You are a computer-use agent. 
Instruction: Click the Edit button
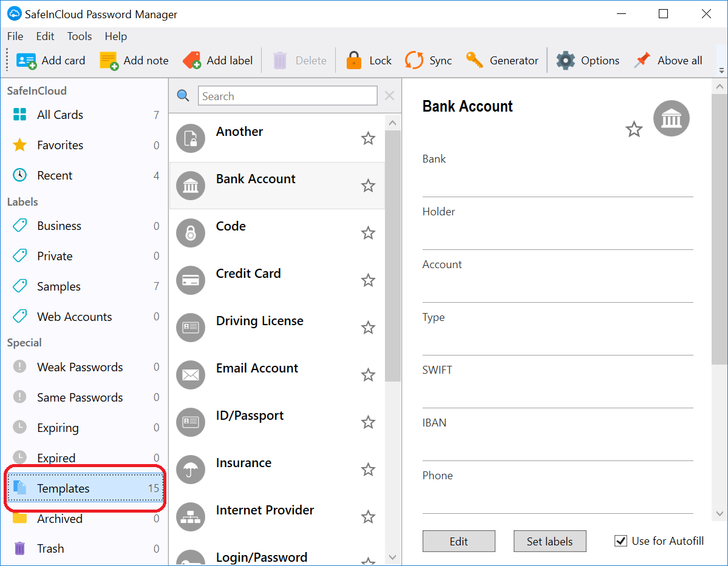[458, 541]
